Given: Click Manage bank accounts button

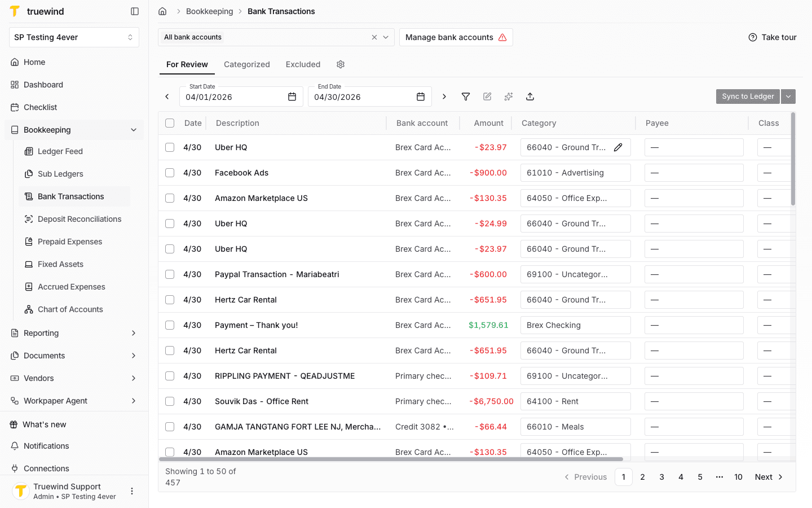Looking at the screenshot, I should tap(456, 37).
